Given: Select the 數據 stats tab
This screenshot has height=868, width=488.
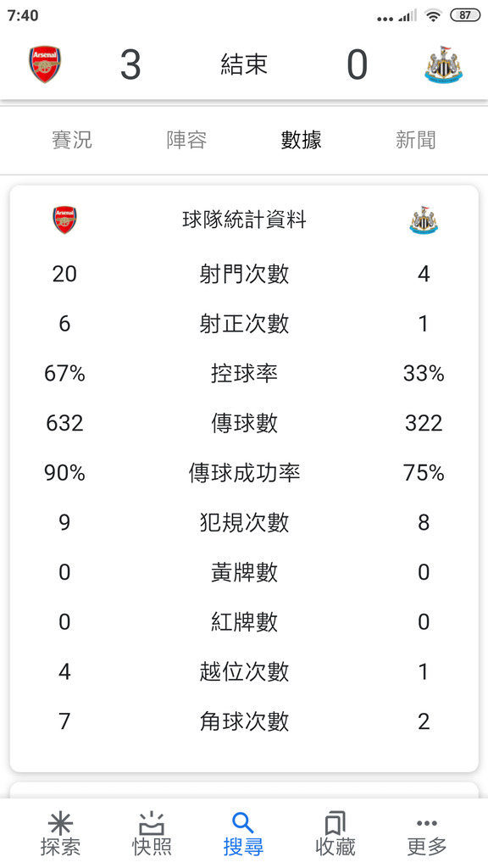Looking at the screenshot, I should click(301, 140).
